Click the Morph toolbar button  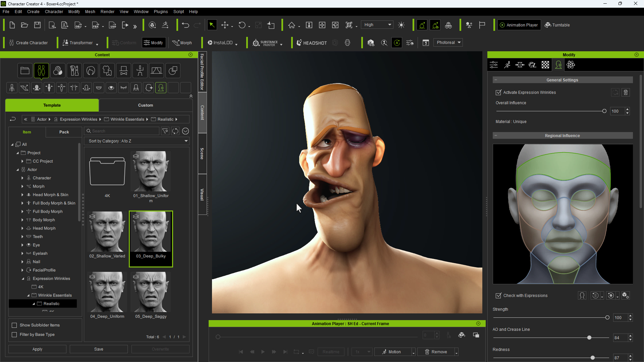[x=182, y=43]
